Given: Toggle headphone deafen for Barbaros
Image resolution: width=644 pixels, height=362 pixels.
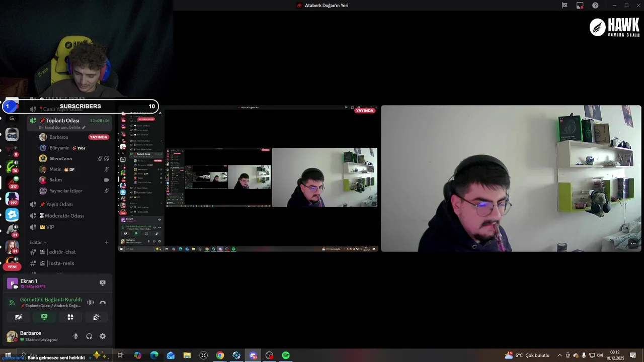Looking at the screenshot, I should click(x=89, y=336).
